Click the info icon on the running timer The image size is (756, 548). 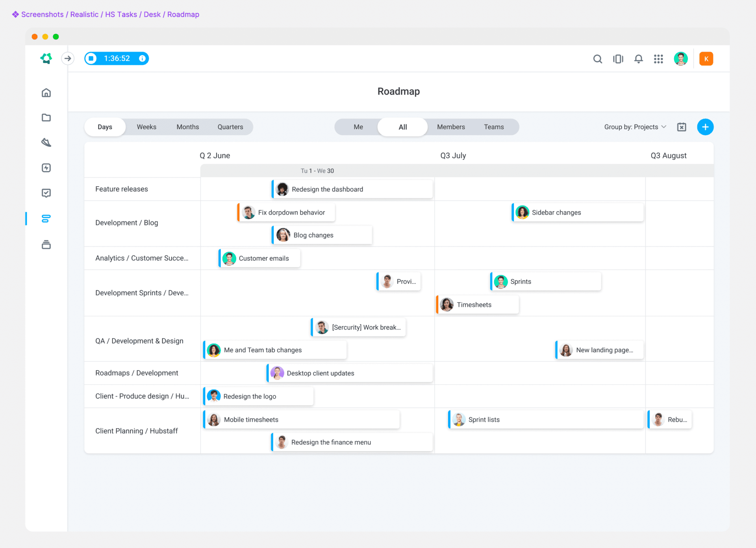[x=142, y=58]
